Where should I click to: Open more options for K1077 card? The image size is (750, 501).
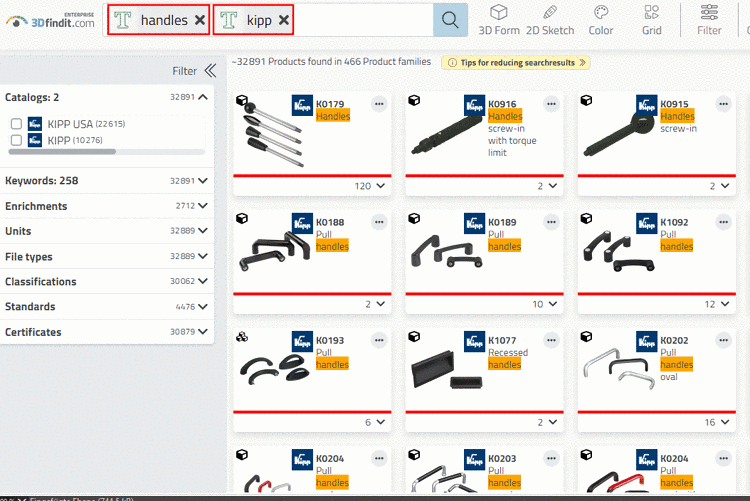(551, 340)
